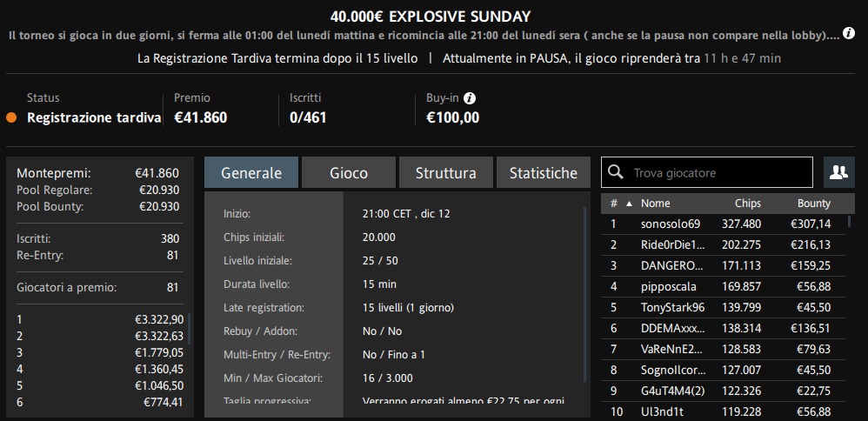This screenshot has height=421, width=868.
Task: Click the Trova giocatore search field
Action: (x=707, y=172)
